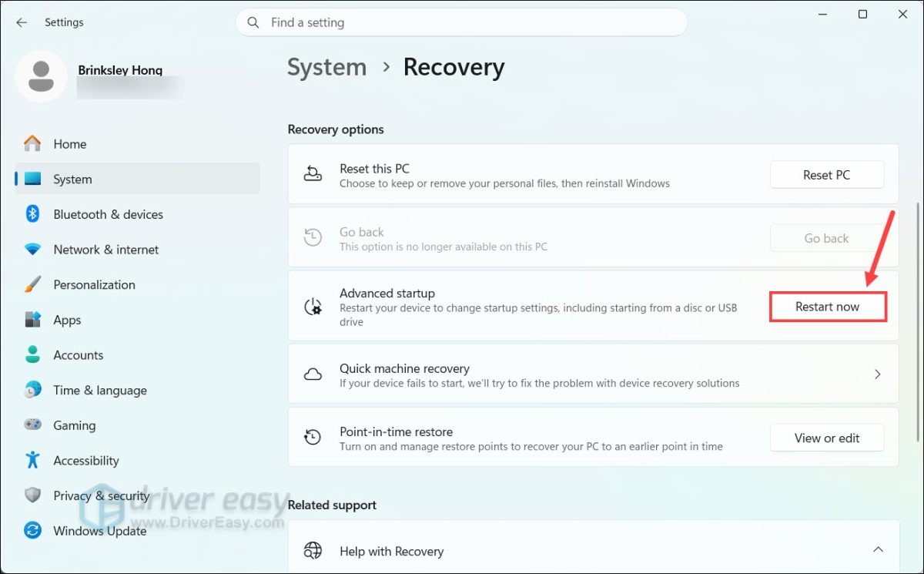Click the Apps icon in sidebar
Image resolution: width=924 pixels, height=574 pixels.
(32, 320)
